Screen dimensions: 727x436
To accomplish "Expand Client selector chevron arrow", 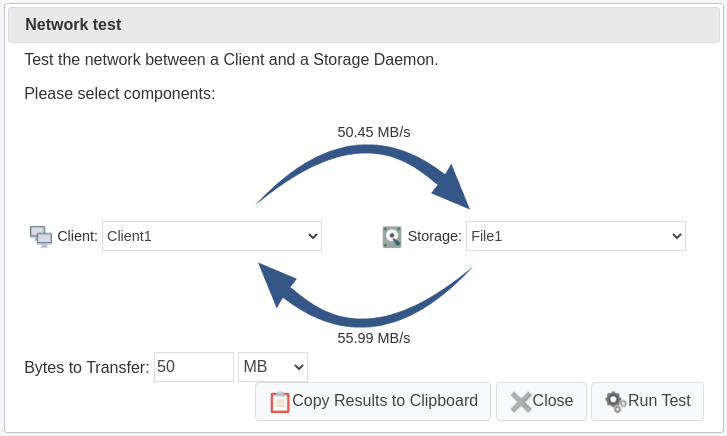I will tap(313, 236).
